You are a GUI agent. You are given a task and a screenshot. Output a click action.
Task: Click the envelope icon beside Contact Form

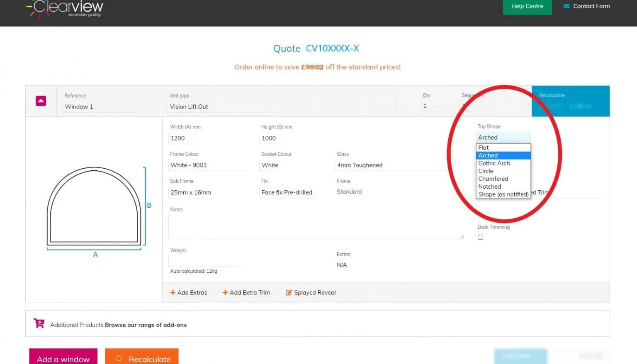[566, 6]
